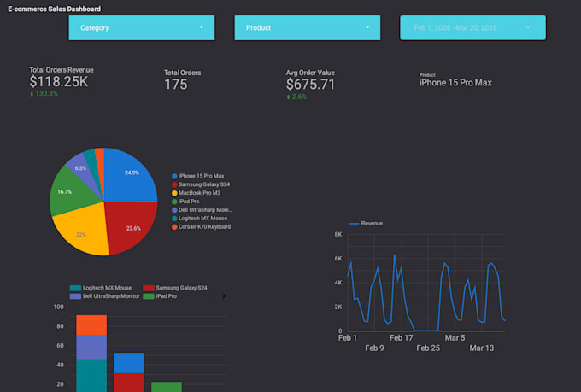Click the 23.6% red pie slice
Image resolution: width=581 pixels, height=392 pixels.
pos(130,226)
